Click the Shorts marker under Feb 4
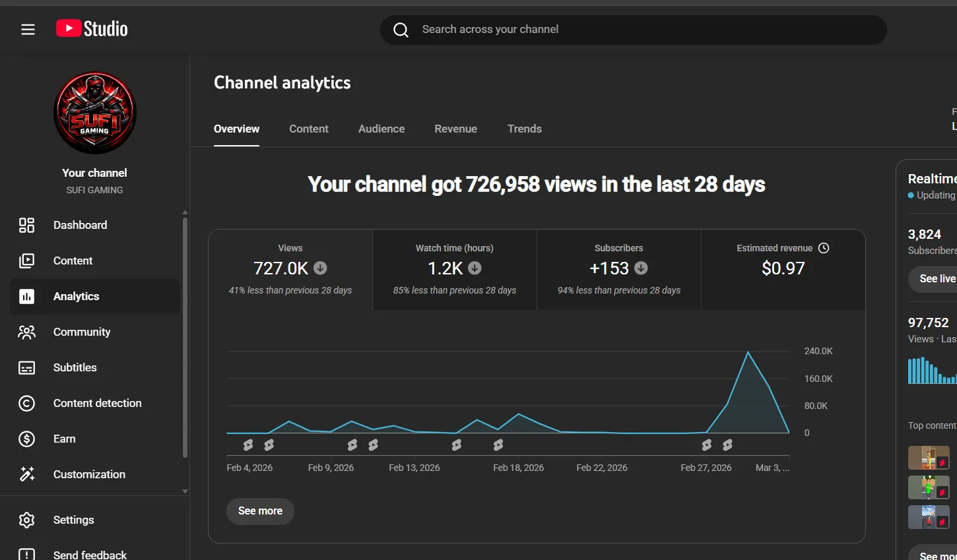Screen dimensions: 957x560 coord(248,445)
